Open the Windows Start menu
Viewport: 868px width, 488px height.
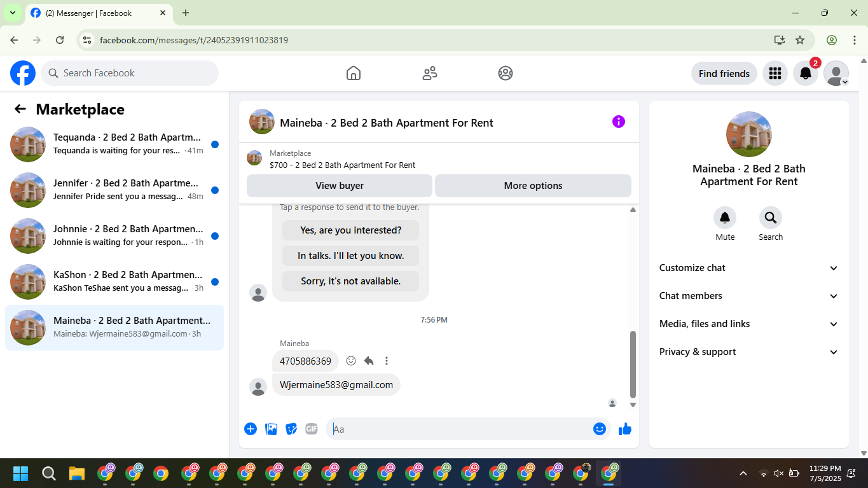21,473
